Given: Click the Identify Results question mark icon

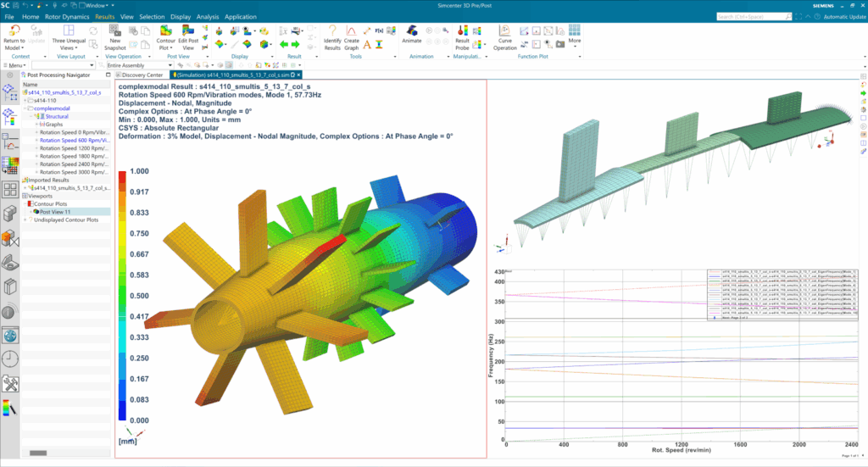Looking at the screenshot, I should (x=332, y=31).
